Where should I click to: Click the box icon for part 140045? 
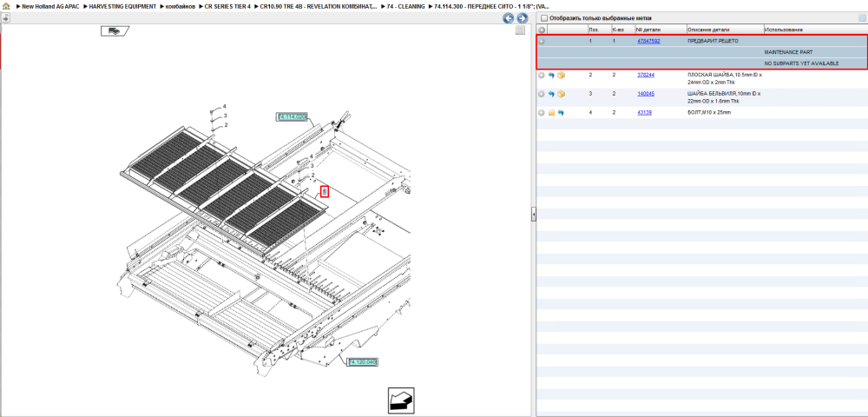pos(561,94)
